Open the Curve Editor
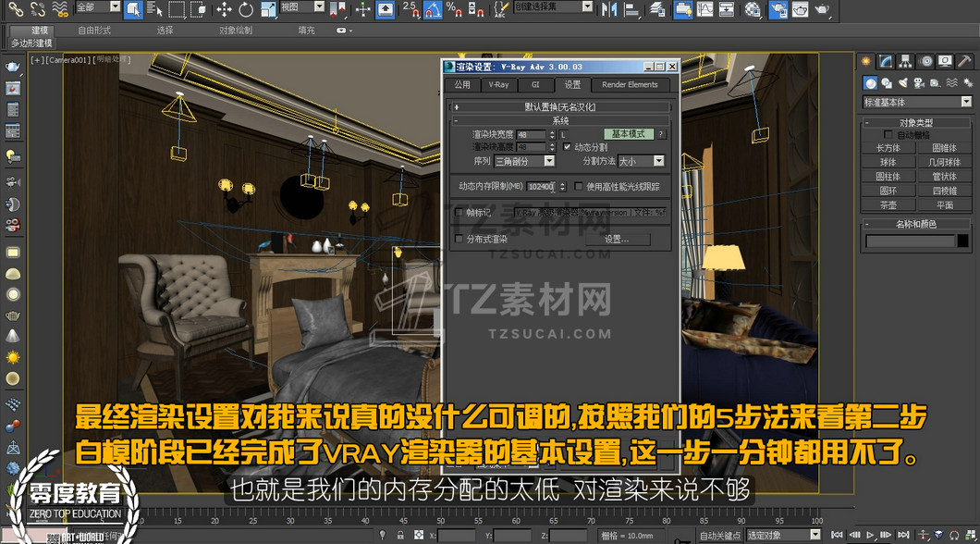980x544 pixels. pos(705,8)
